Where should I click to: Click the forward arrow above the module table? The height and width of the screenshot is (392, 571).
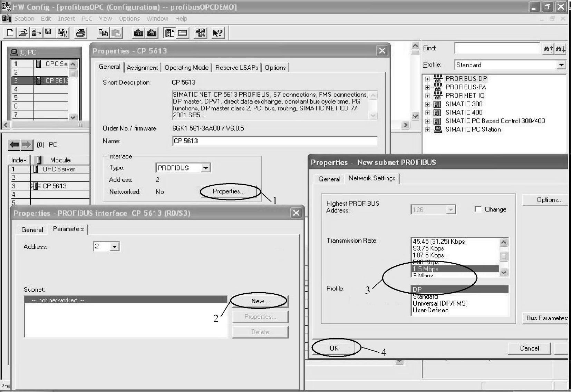pos(27,145)
